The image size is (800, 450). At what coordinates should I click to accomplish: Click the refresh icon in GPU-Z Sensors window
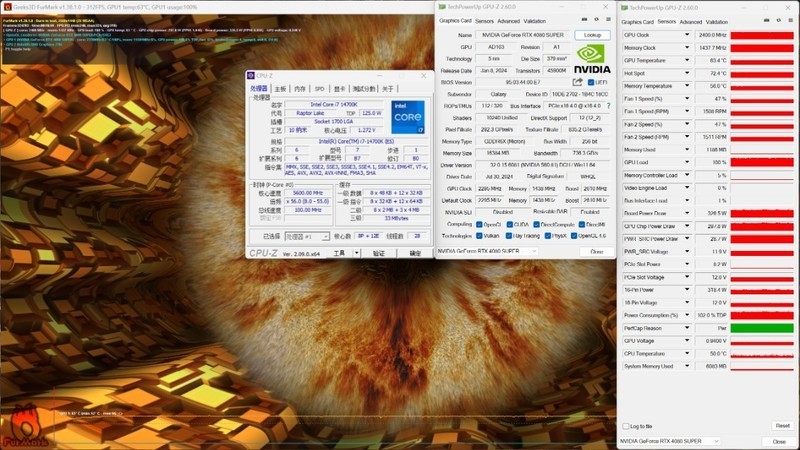[x=779, y=20]
